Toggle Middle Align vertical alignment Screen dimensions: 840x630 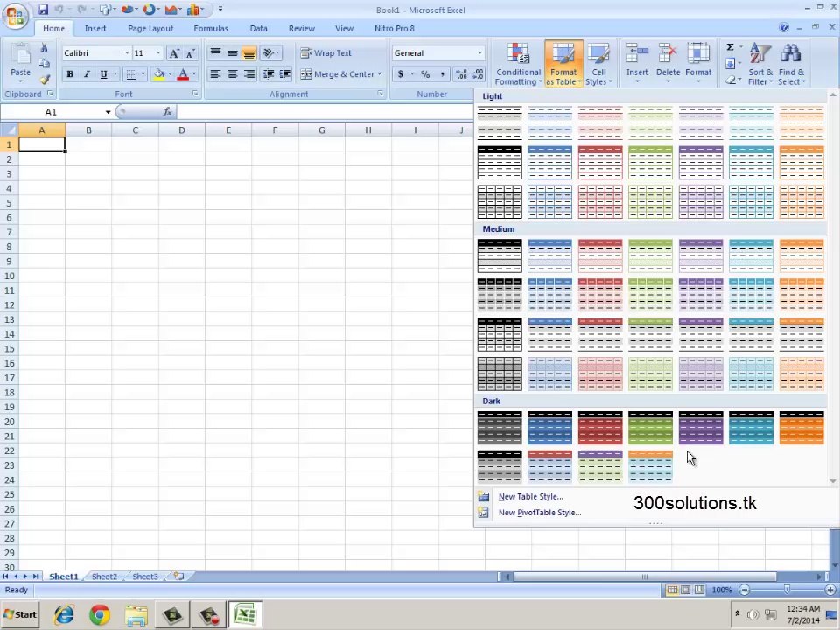tap(233, 52)
